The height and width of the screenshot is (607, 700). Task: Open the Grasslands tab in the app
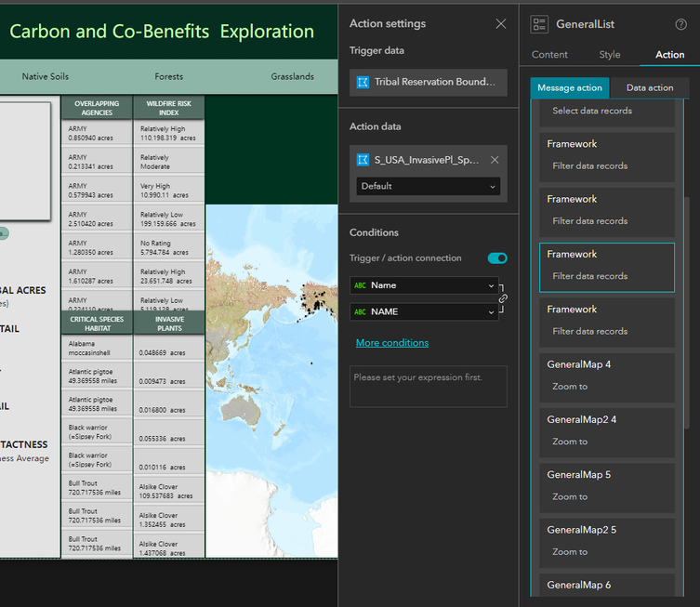(x=292, y=76)
